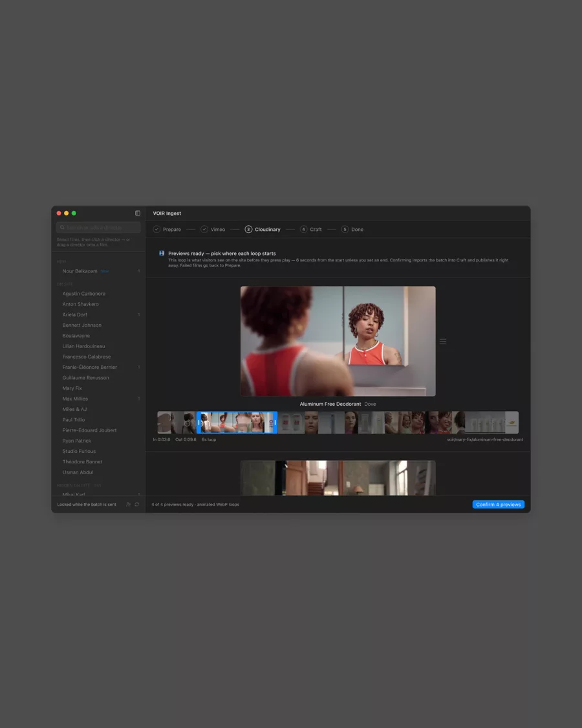
Task: Click the 'In 0:03.6' time label
Action: click(162, 439)
